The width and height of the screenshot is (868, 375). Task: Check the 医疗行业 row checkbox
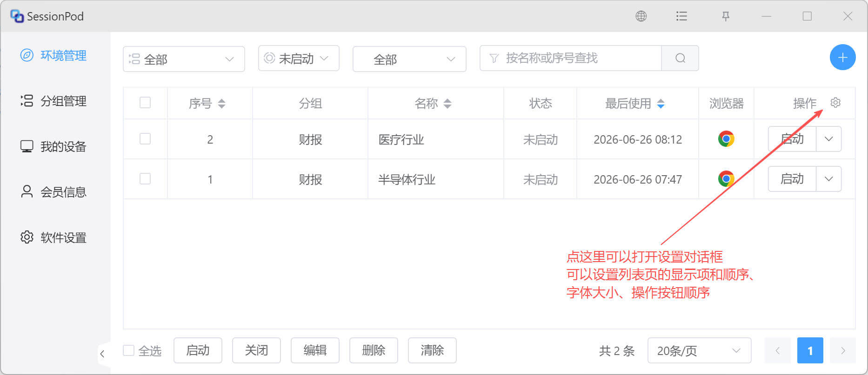pos(145,139)
